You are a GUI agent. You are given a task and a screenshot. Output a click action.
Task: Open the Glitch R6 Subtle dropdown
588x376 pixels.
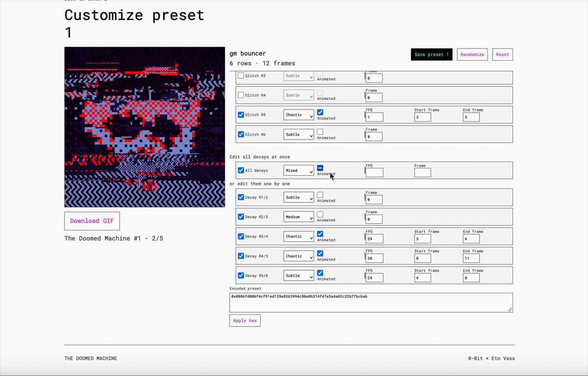click(299, 135)
